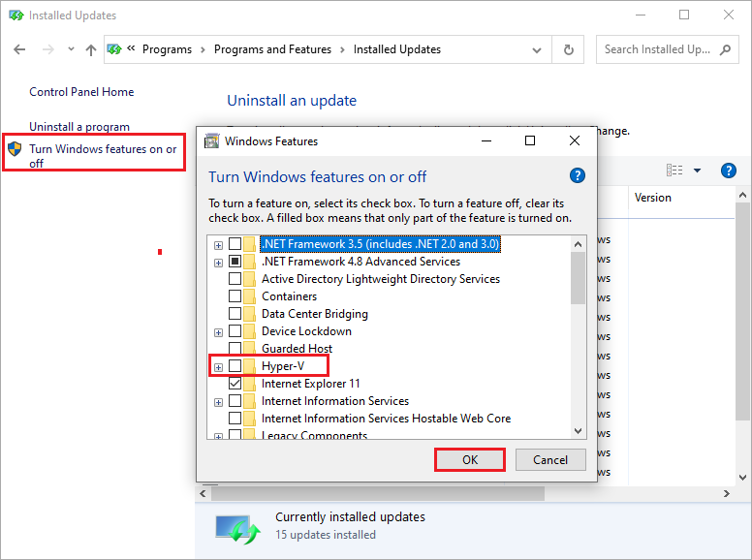Click the horizontal scrollbar thumb in updates list
This screenshot has width=752, height=560.
point(377,493)
